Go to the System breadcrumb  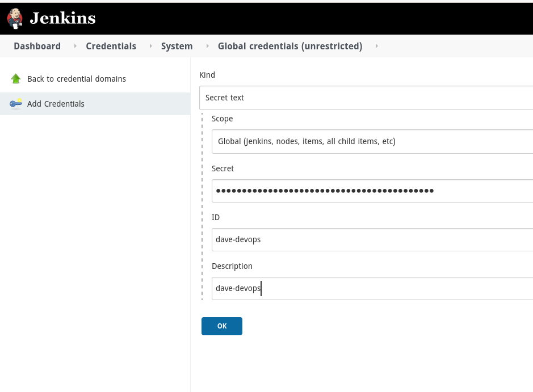pos(177,46)
